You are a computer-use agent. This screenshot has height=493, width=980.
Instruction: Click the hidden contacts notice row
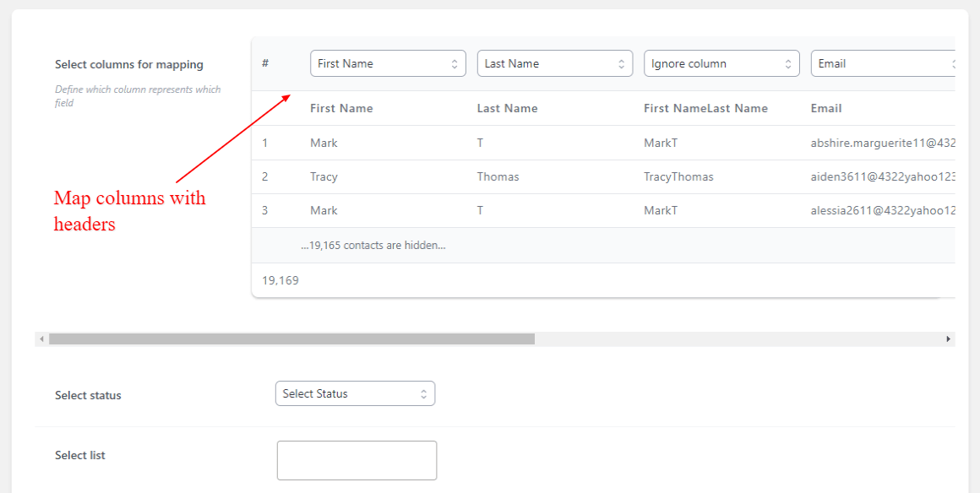point(603,245)
